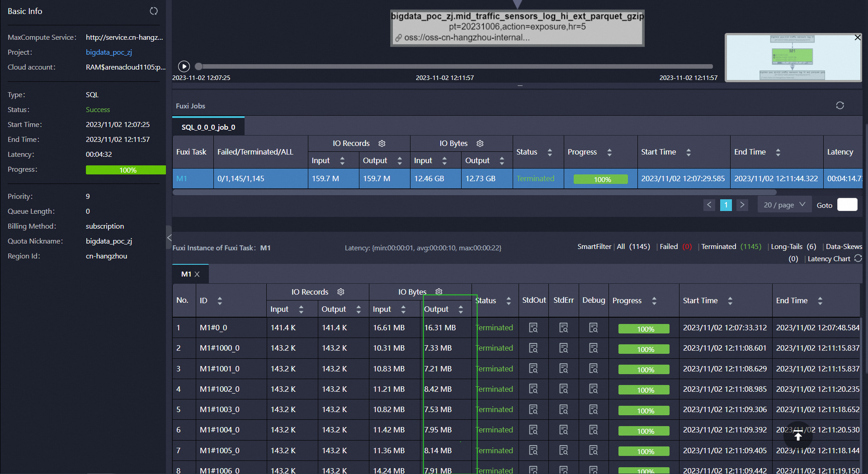Screen dimensions: 868x474
Task: Refresh the Basic Info panel
Action: click(154, 11)
